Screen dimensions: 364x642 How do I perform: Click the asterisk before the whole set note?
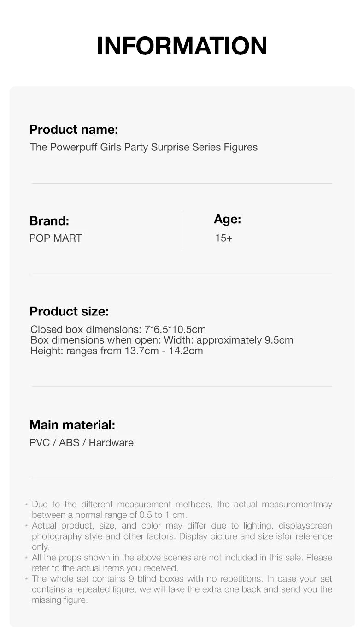27,580
